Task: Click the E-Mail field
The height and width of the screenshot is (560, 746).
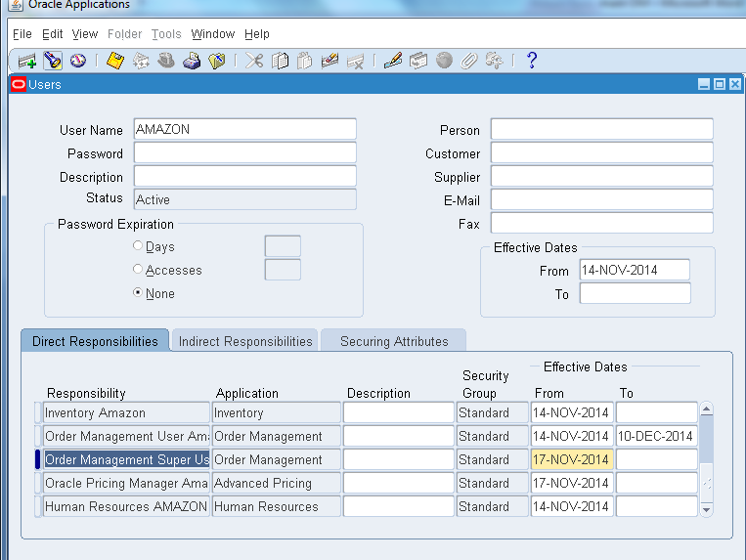Action: (x=602, y=199)
